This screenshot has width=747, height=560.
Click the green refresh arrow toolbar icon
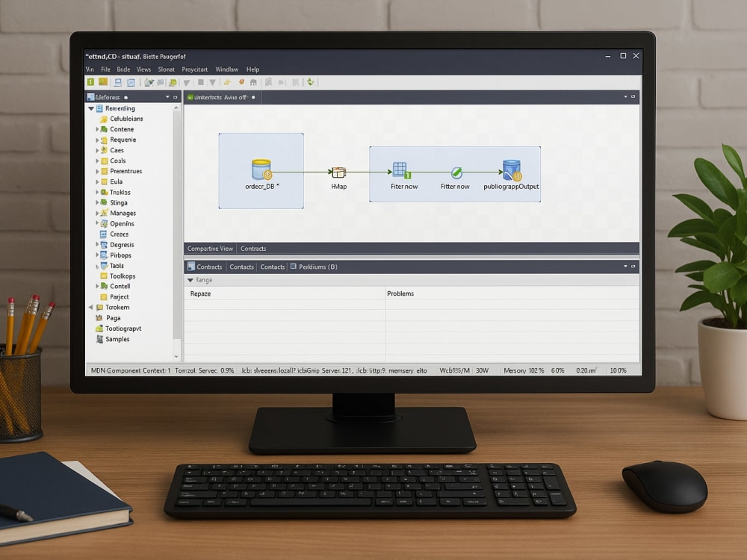tap(311, 82)
